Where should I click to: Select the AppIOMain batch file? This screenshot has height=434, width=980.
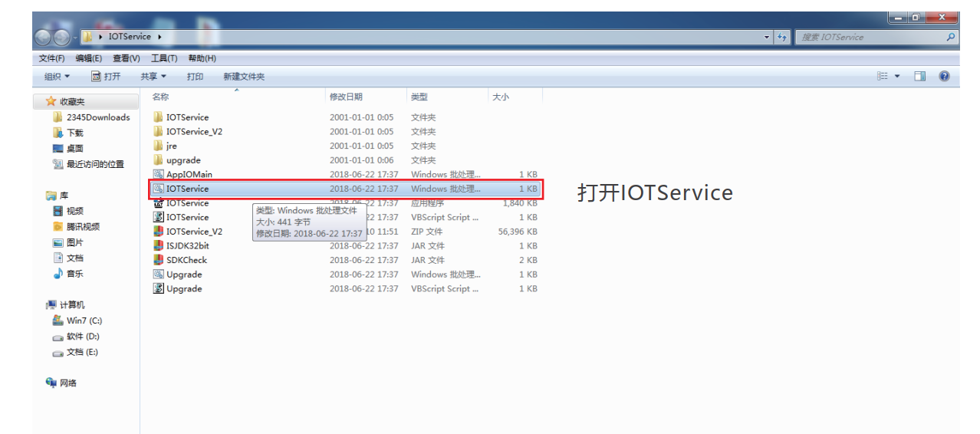pos(183,174)
